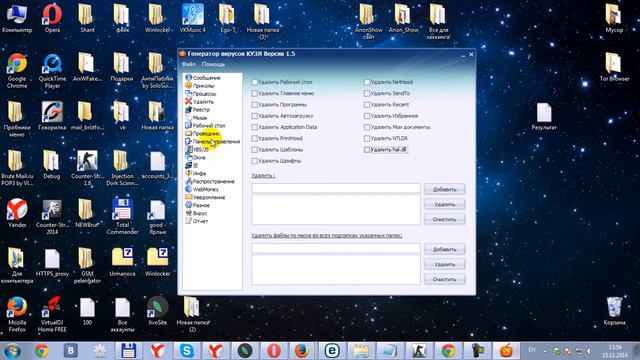640x360 pixels.
Task: Select the Total Commander desktop shortcut
Action: [x=122, y=216]
